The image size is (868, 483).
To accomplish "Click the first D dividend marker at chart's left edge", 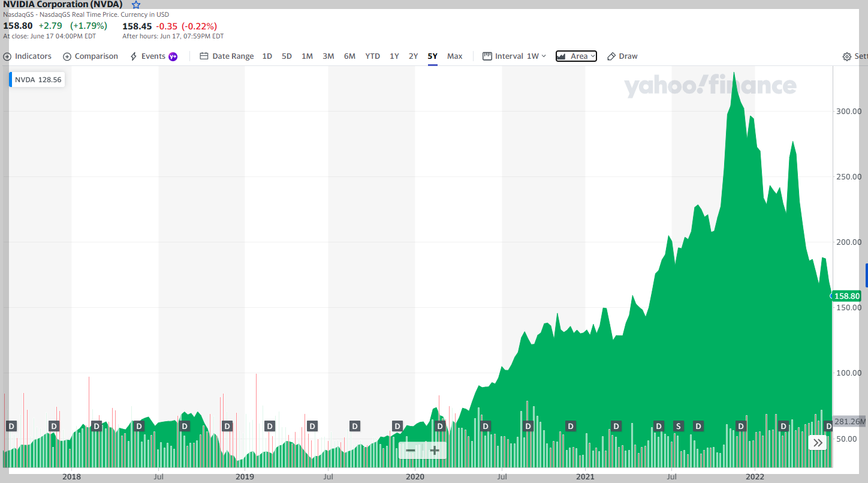I will click(x=11, y=426).
